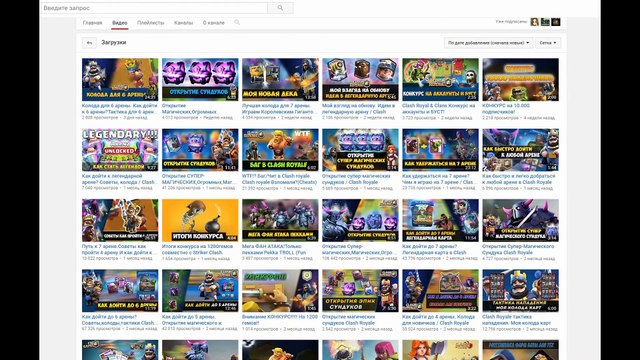Open the ТАКТИКА НАПАДЕНИЯ МОЯ КОЛОДА КАРТ thumbnail
Image resolution: width=640 pixels, height=360 pixels.
click(x=520, y=291)
